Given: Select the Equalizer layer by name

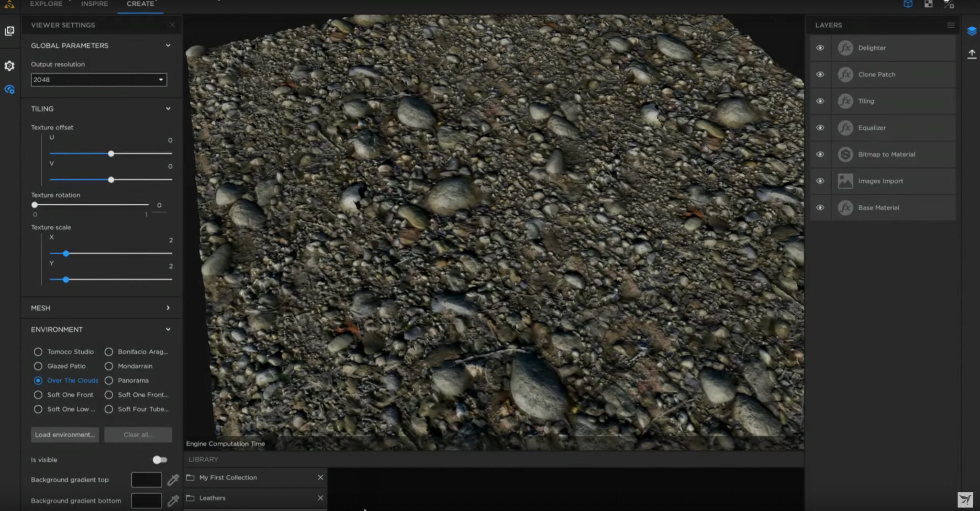Looking at the screenshot, I should 871,128.
